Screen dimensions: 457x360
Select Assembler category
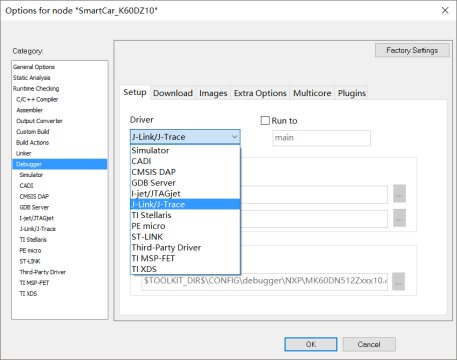[29, 110]
